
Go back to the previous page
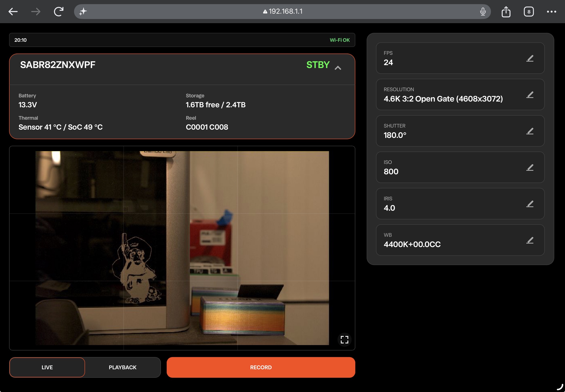13,12
